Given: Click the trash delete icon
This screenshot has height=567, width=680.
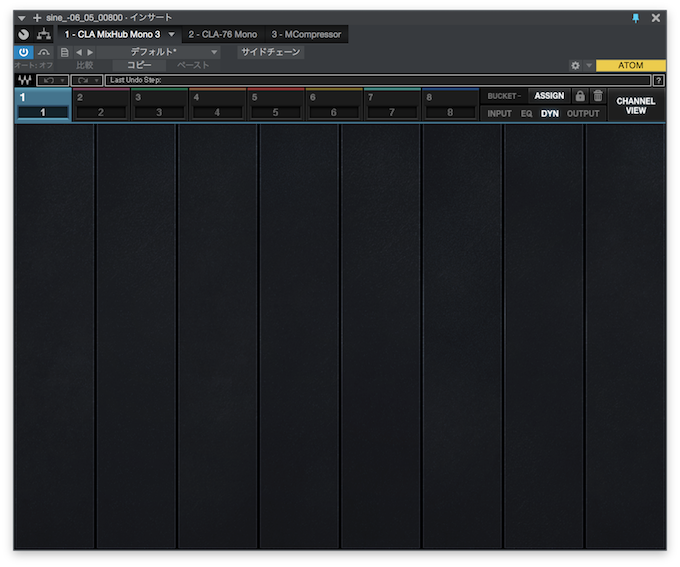Looking at the screenshot, I should (598, 96).
